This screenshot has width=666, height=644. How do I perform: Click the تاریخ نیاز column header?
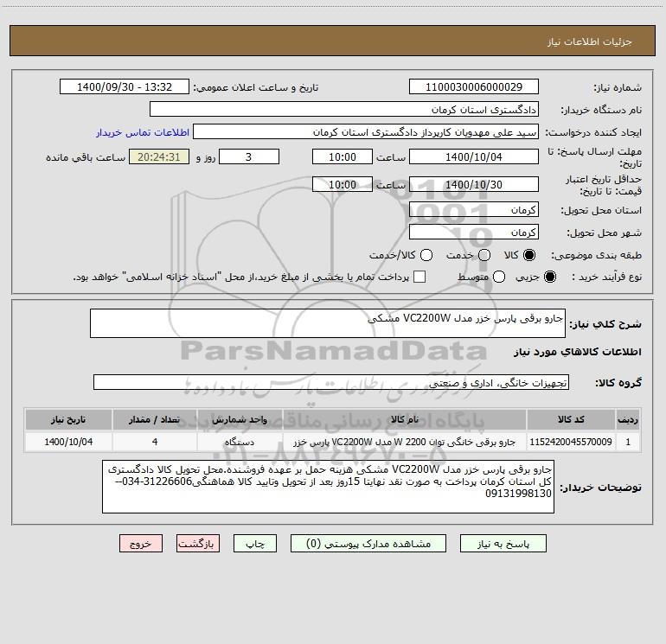(x=68, y=419)
